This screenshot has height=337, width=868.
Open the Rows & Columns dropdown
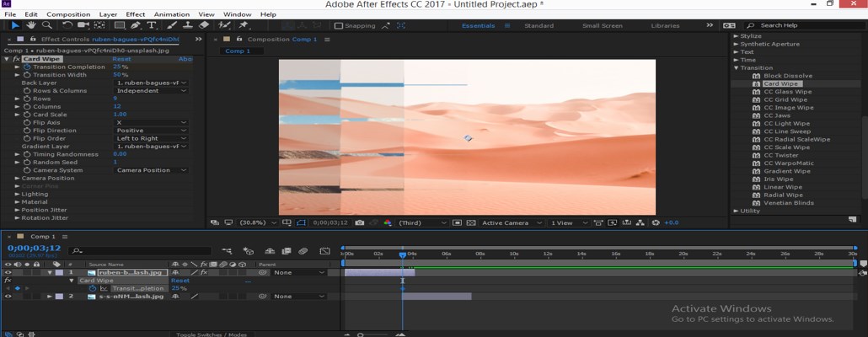(151, 91)
